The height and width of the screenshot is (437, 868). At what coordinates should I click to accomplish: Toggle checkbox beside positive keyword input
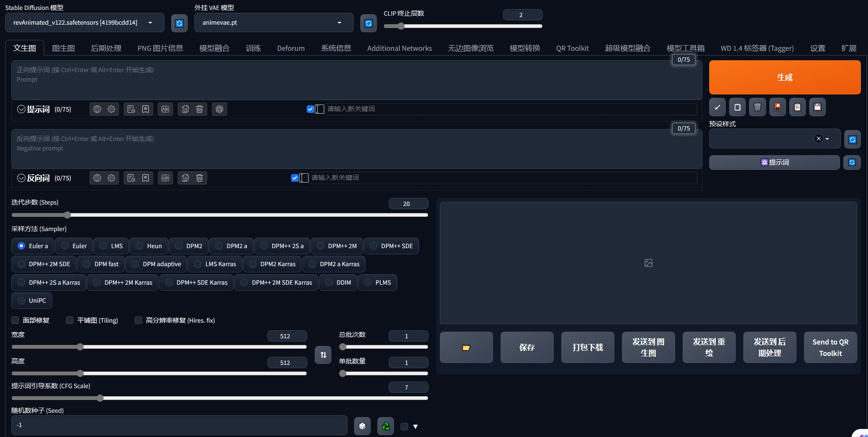(x=311, y=109)
